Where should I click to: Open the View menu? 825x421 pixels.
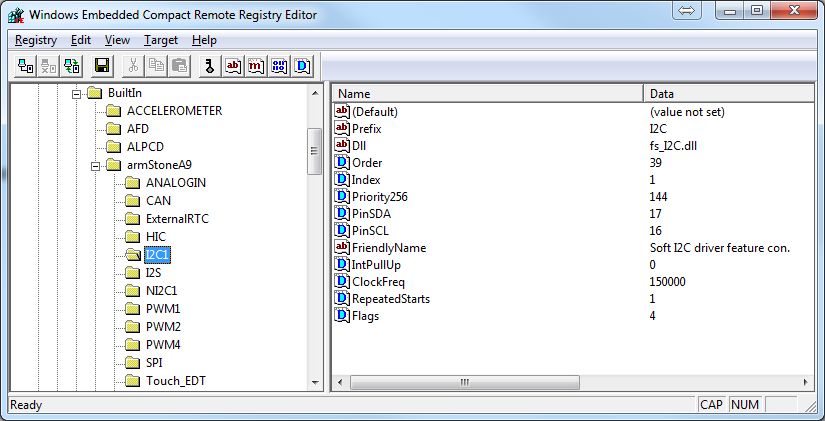pyautogui.click(x=117, y=41)
